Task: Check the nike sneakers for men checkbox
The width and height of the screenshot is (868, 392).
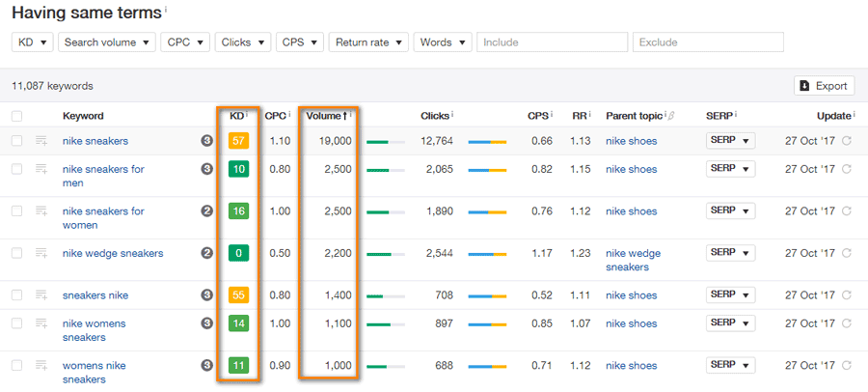Action: click(x=17, y=169)
